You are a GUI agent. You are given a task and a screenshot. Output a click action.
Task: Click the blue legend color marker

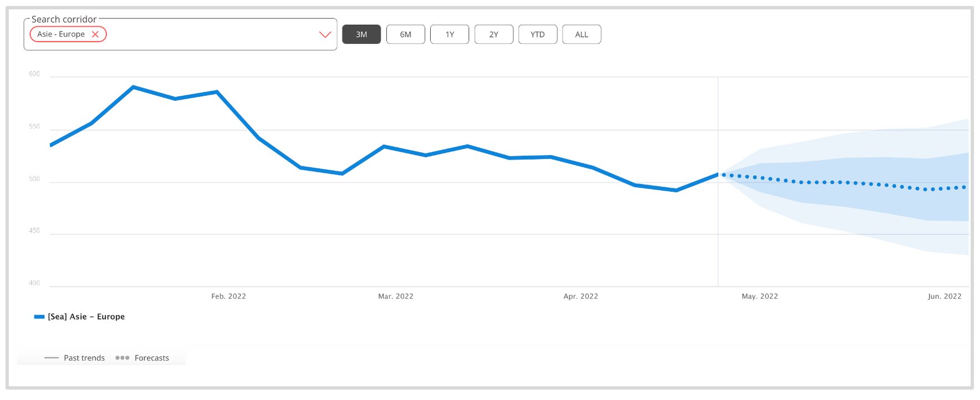[x=39, y=317]
